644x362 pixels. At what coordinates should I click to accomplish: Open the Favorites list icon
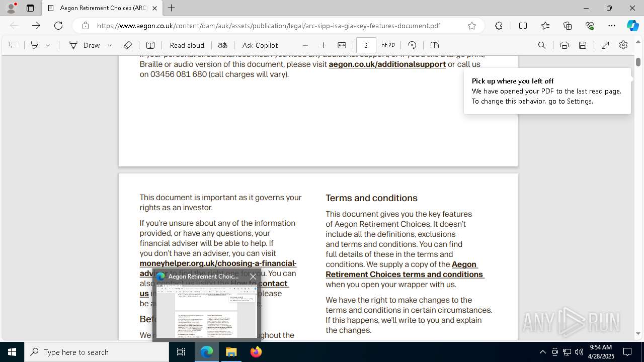[545, 26]
